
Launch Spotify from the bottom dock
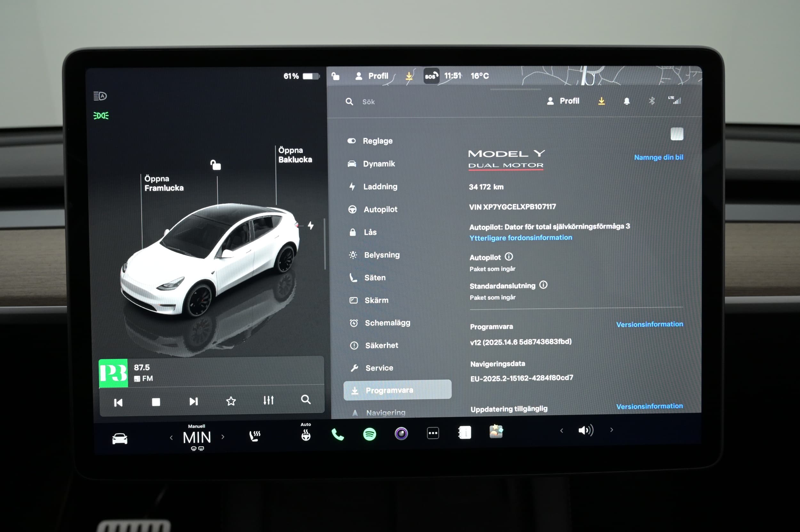[x=369, y=434]
